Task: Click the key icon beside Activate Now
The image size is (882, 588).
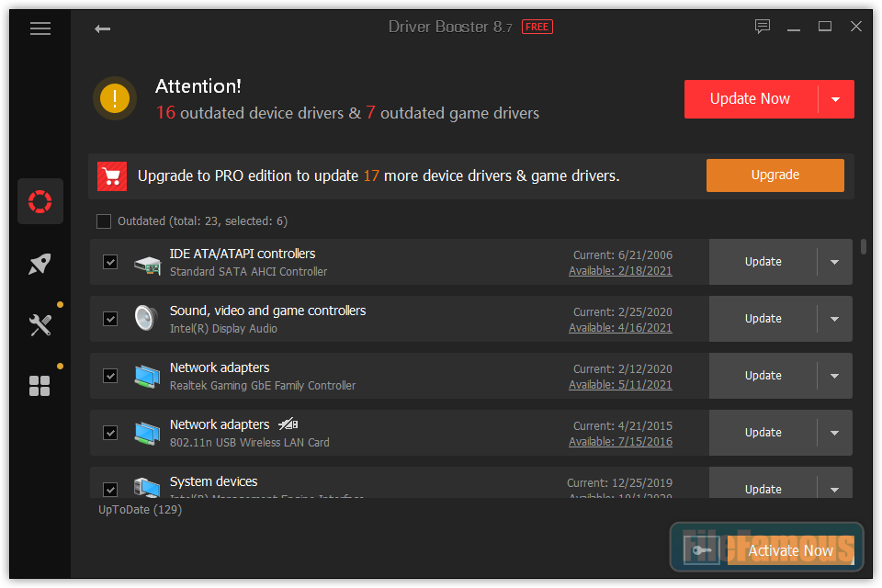Action: tap(701, 549)
